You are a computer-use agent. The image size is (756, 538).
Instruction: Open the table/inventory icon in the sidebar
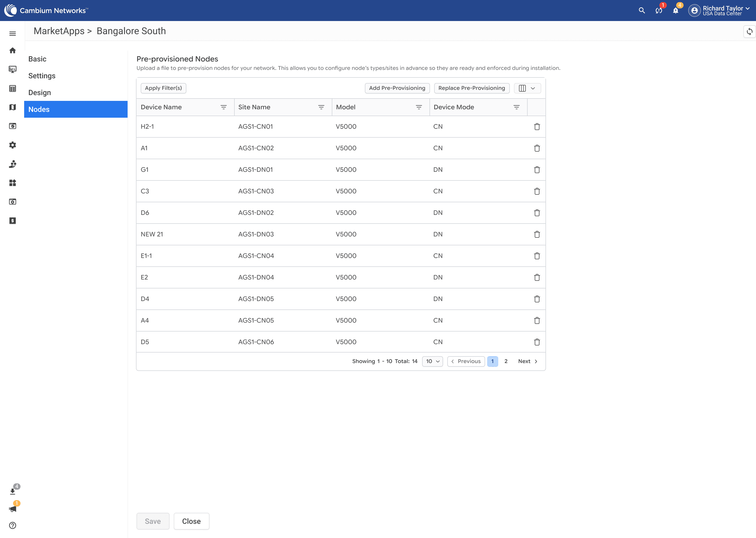[13, 89]
